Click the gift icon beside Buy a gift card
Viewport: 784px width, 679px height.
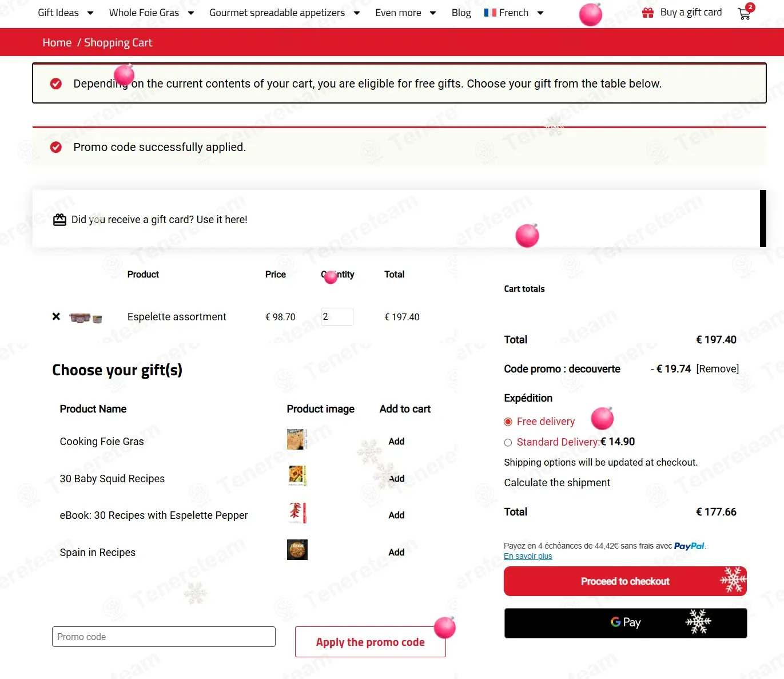648,13
